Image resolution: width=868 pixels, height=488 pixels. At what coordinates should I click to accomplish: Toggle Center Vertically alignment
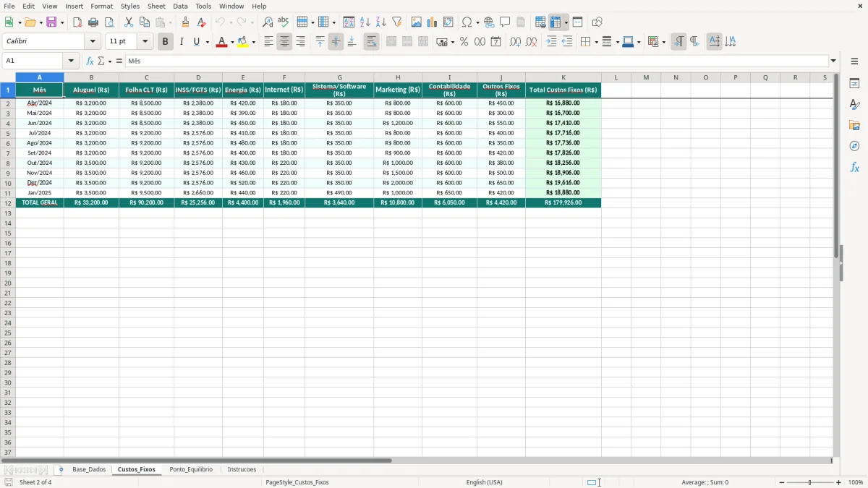point(336,42)
